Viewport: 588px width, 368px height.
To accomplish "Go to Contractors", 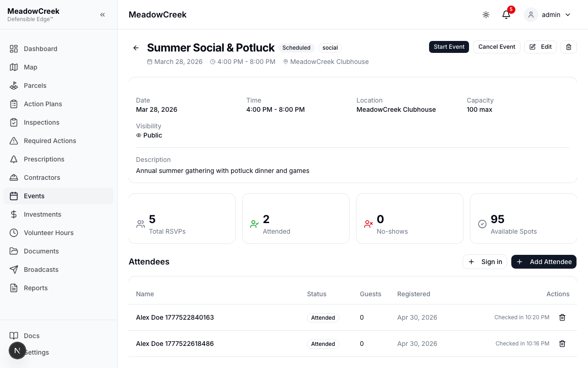I will (58, 178).
